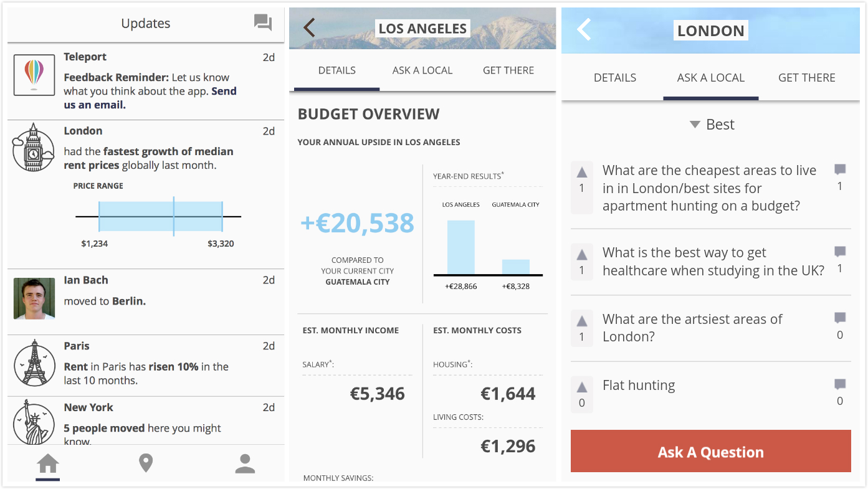The height and width of the screenshot is (489, 868).
Task: Open the messages chat icon in Updates
Action: tap(263, 23)
